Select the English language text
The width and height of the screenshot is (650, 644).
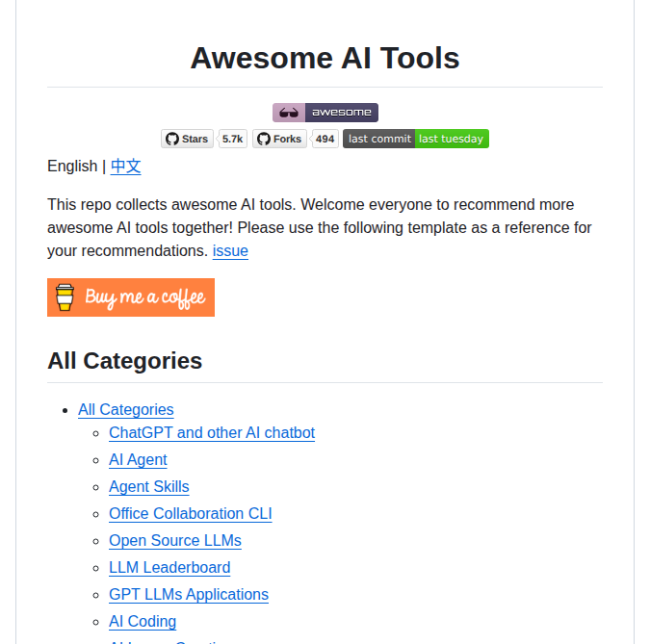(72, 167)
